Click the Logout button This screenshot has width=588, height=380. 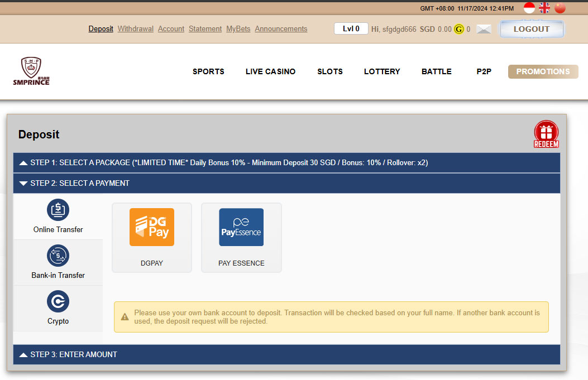click(x=531, y=29)
